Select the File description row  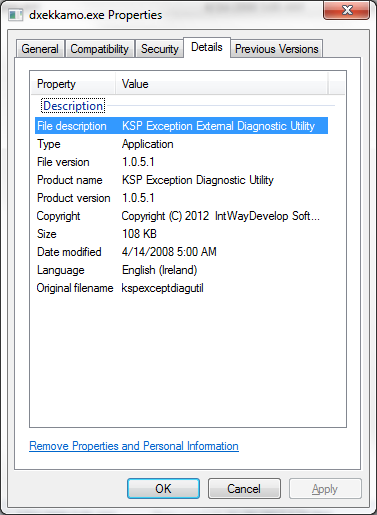(181, 126)
